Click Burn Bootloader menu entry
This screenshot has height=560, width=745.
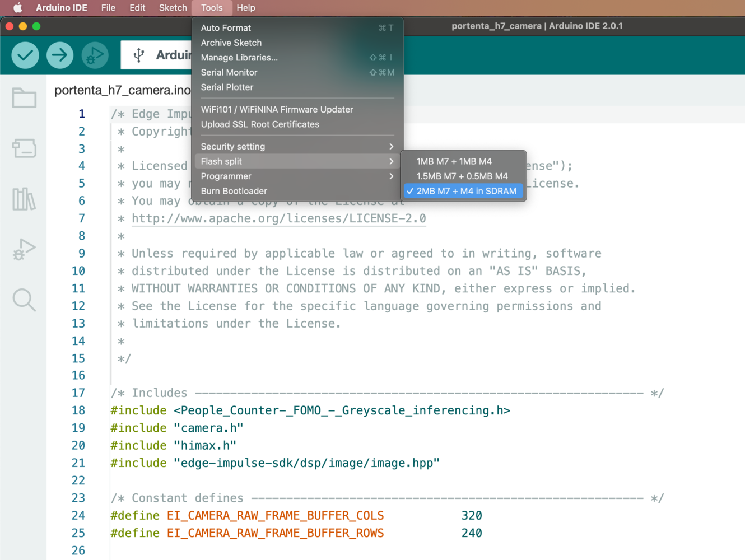tap(297, 191)
